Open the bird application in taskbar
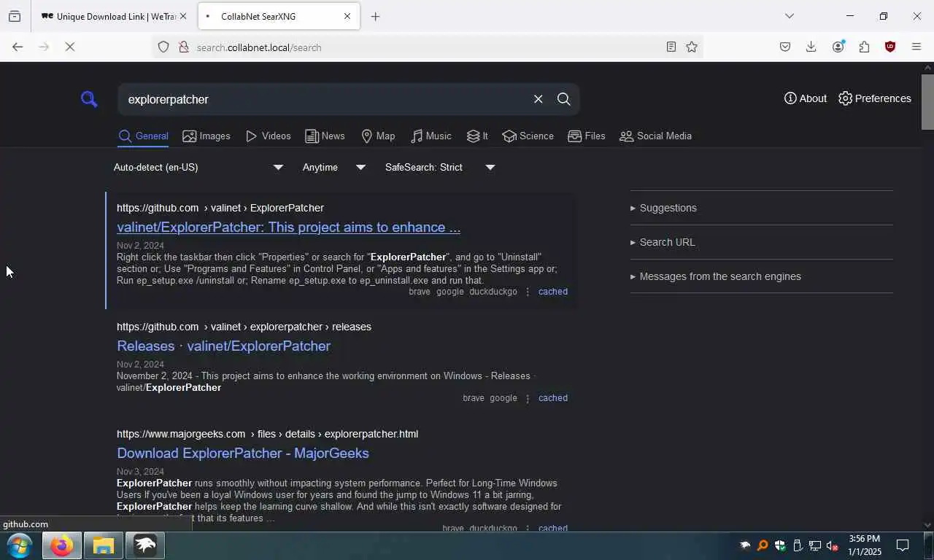The height and width of the screenshot is (560, 934). (x=145, y=545)
